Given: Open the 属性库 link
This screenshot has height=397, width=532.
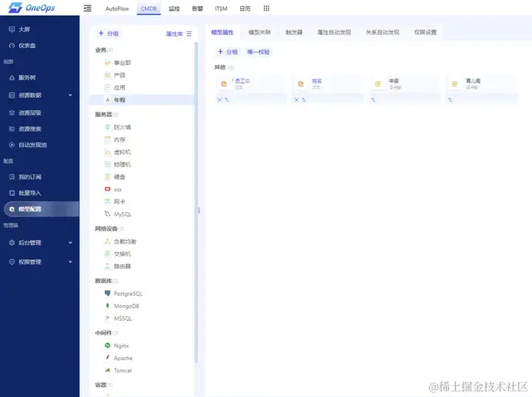Looking at the screenshot, I should click(x=174, y=33).
